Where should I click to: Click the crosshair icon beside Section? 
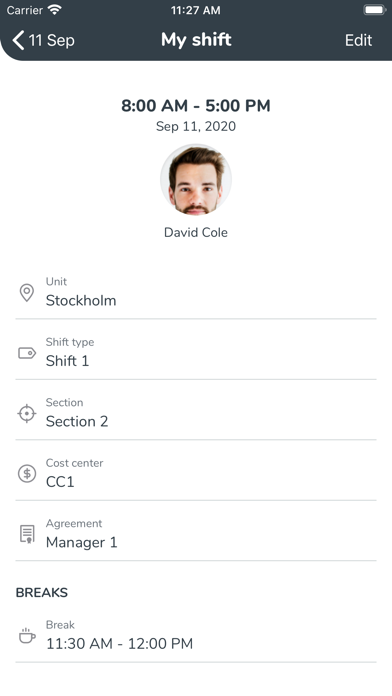pyautogui.click(x=27, y=414)
